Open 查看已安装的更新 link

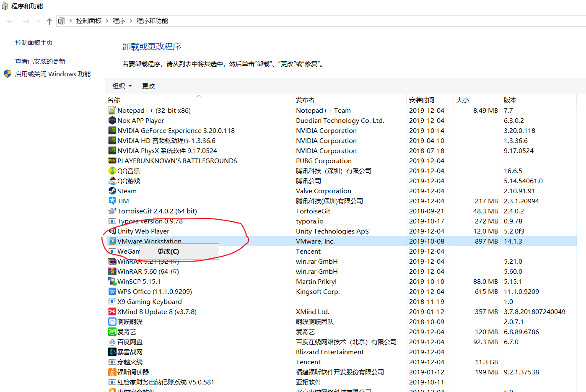point(40,61)
